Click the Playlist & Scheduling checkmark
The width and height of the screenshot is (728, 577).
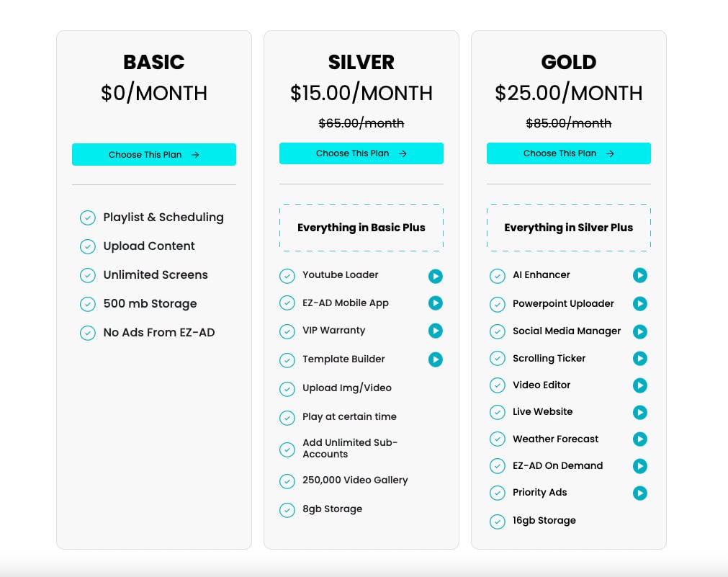click(x=88, y=218)
